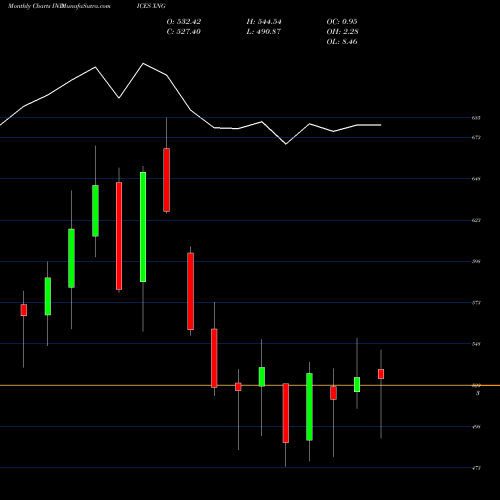Click the last red candle on the right
This screenshot has height=500, width=500.
381,374
